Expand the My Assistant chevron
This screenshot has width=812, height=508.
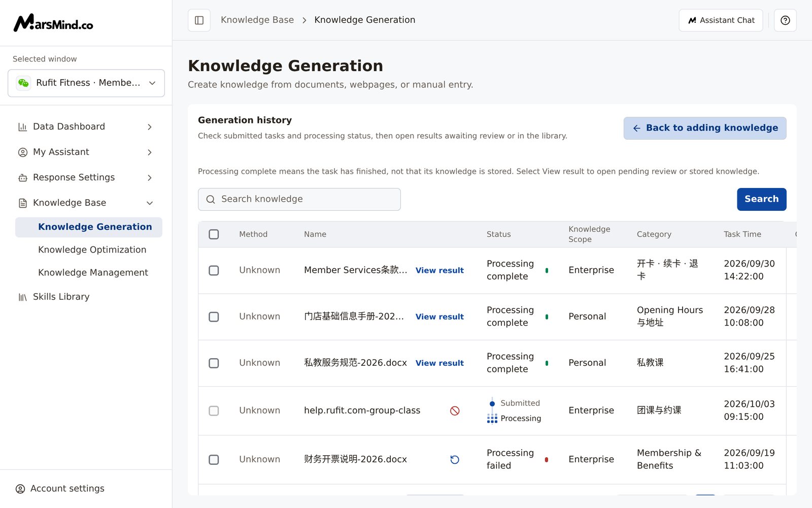(x=150, y=152)
